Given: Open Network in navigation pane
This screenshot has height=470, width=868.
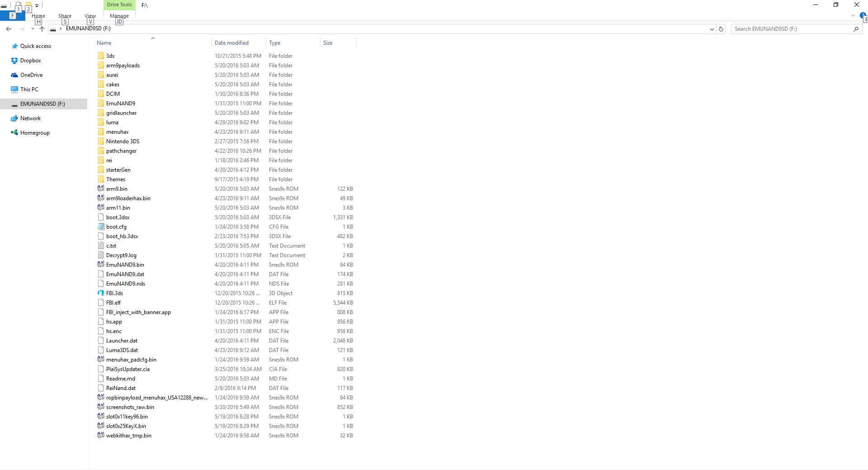Looking at the screenshot, I should [31, 118].
